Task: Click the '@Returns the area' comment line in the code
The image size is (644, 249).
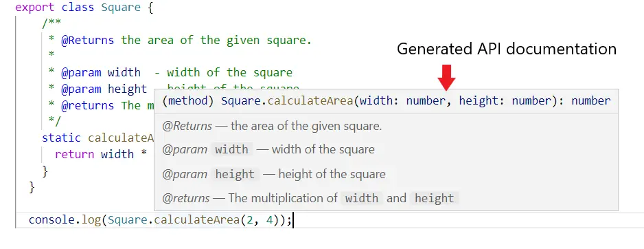Action: point(180,41)
